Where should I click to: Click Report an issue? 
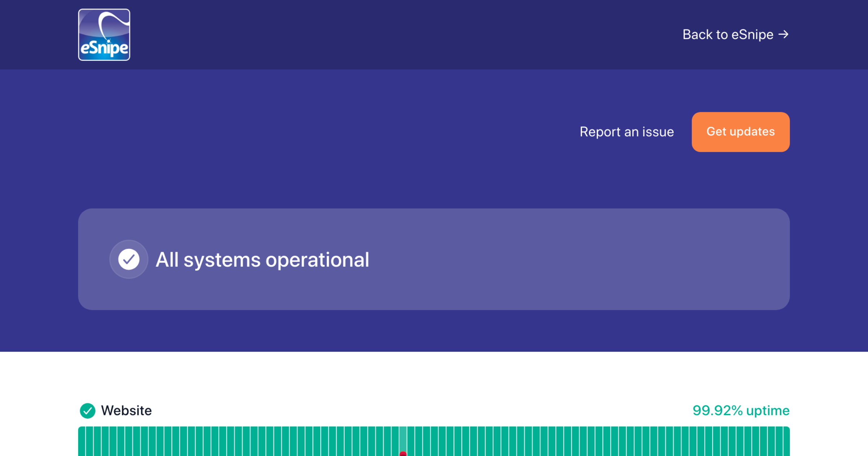click(627, 132)
